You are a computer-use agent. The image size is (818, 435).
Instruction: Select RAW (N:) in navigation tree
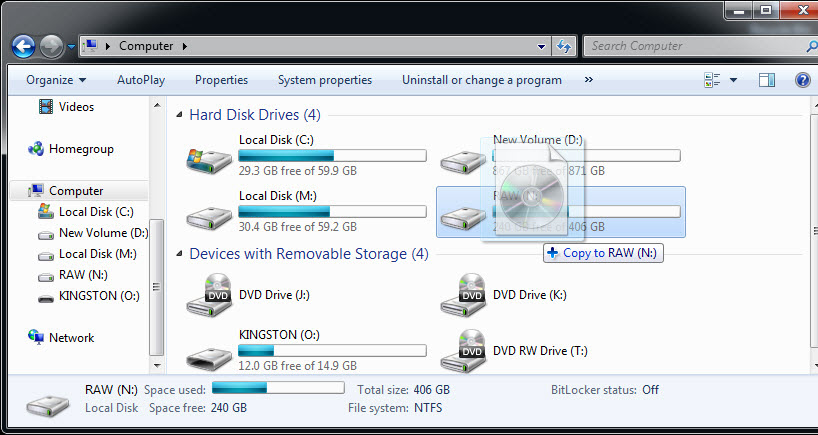83,275
